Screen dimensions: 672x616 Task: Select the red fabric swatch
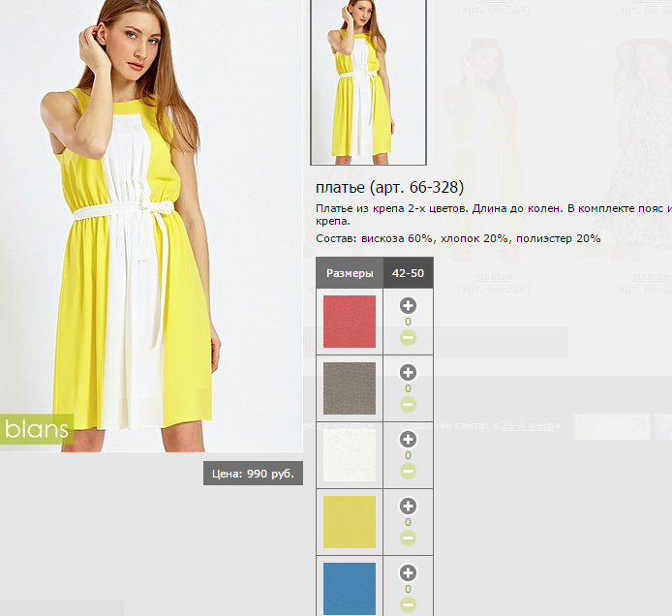click(x=349, y=322)
